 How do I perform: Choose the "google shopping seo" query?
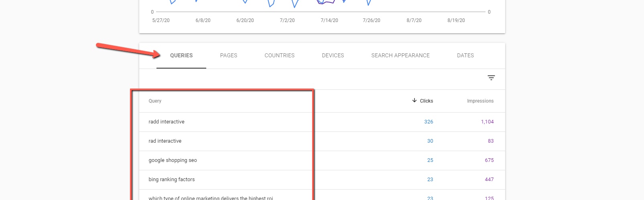(x=173, y=160)
